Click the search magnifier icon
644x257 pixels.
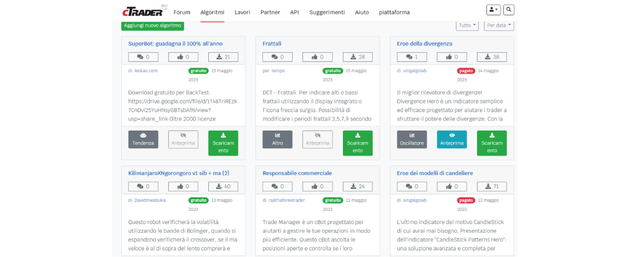(x=509, y=9)
